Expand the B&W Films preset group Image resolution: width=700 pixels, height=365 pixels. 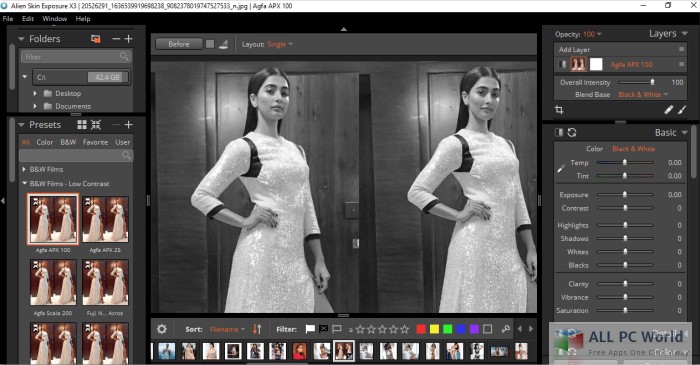click(24, 169)
